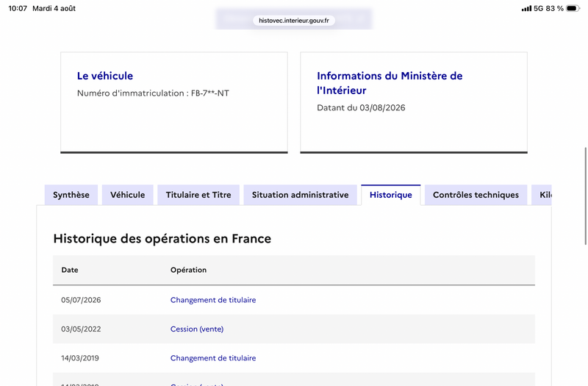Tap the cellular signal strength icon
The height and width of the screenshot is (386, 588).
click(x=526, y=8)
